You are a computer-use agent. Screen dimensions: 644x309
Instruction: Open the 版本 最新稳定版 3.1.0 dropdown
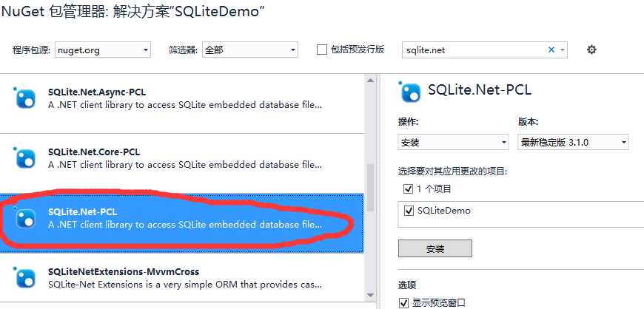[x=573, y=142]
